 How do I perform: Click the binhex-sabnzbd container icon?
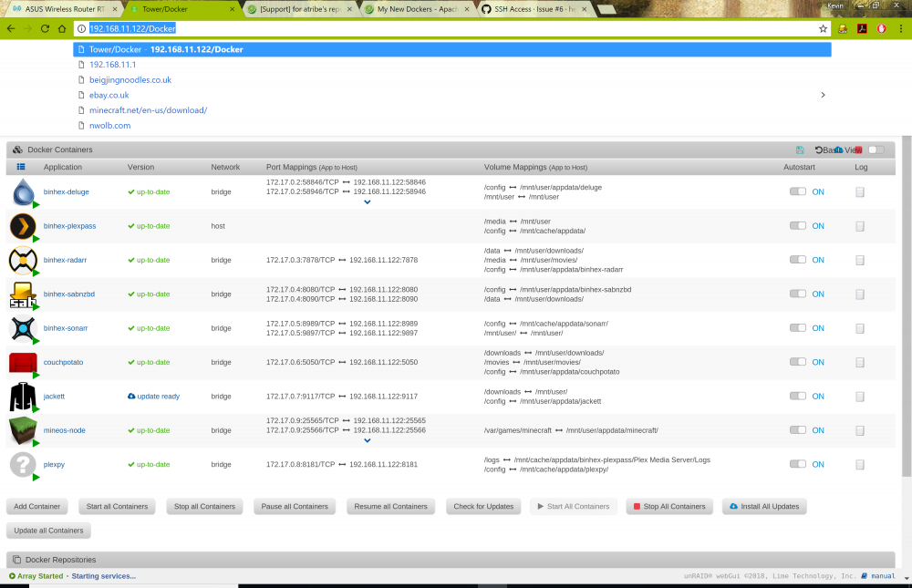coord(24,294)
